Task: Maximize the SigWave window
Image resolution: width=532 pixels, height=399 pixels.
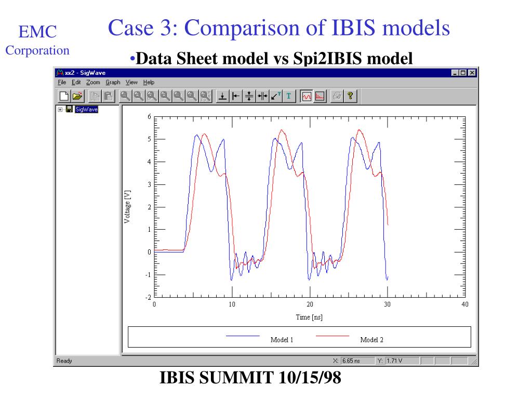Action: 463,73
